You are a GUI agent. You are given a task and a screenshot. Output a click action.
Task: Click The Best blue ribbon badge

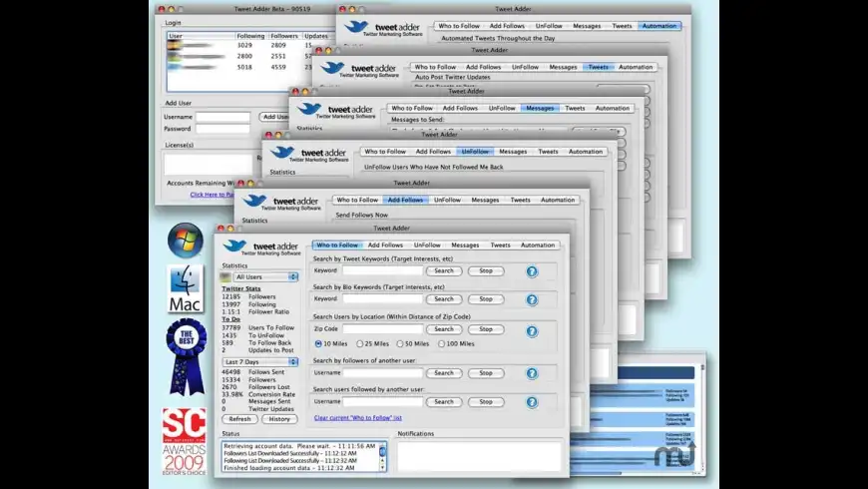pyautogui.click(x=187, y=357)
